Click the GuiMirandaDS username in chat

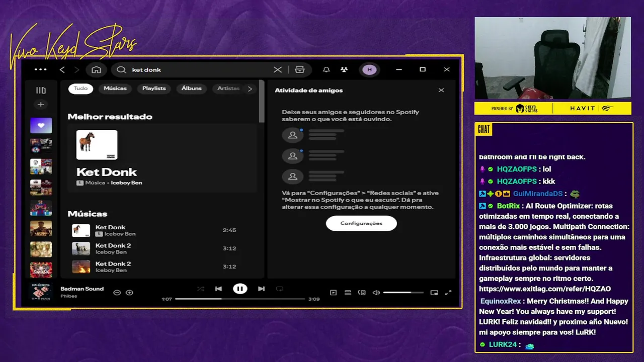click(538, 194)
